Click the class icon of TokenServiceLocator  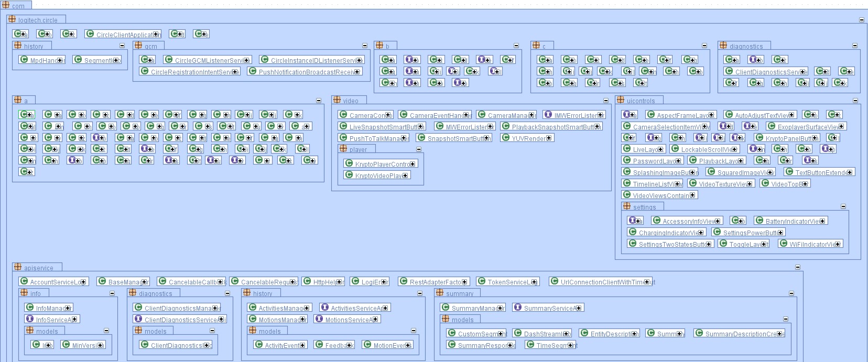pyautogui.click(x=481, y=281)
